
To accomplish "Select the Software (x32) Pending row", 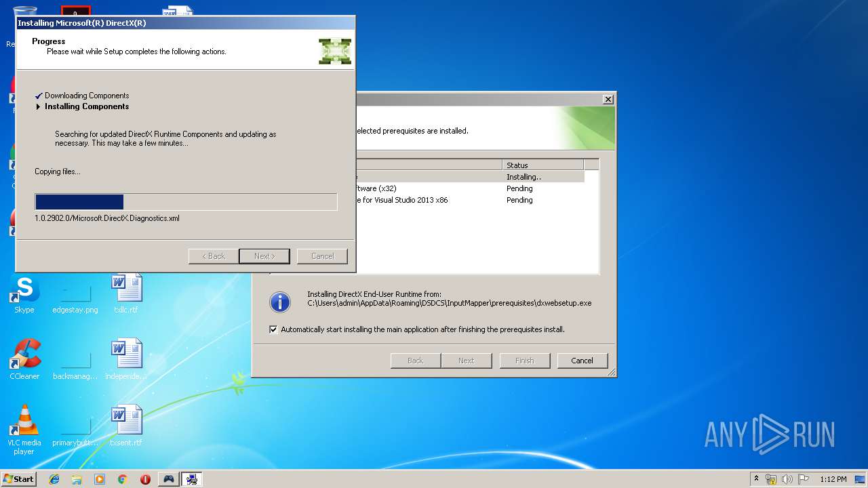I will tap(469, 188).
